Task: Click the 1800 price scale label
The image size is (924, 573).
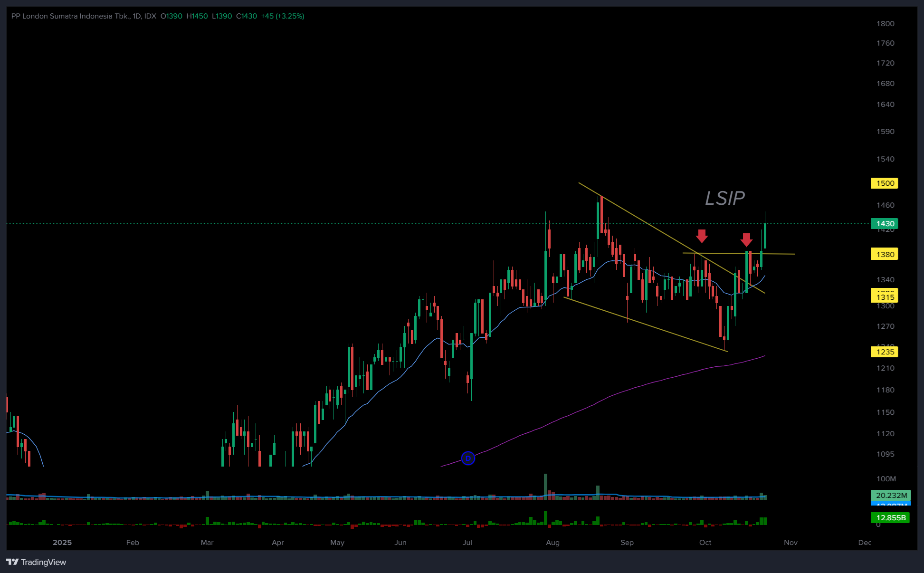Action: [x=885, y=23]
